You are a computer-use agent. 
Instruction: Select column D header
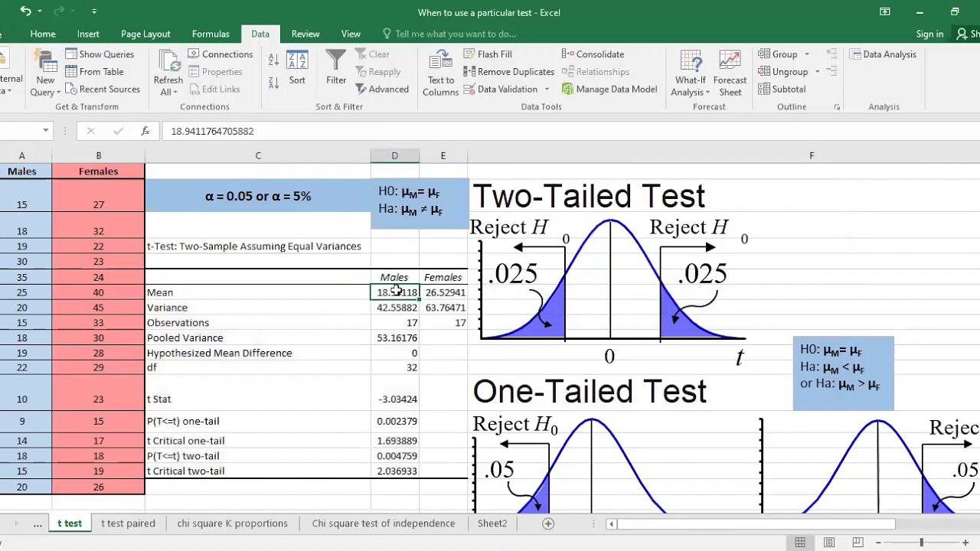(395, 155)
